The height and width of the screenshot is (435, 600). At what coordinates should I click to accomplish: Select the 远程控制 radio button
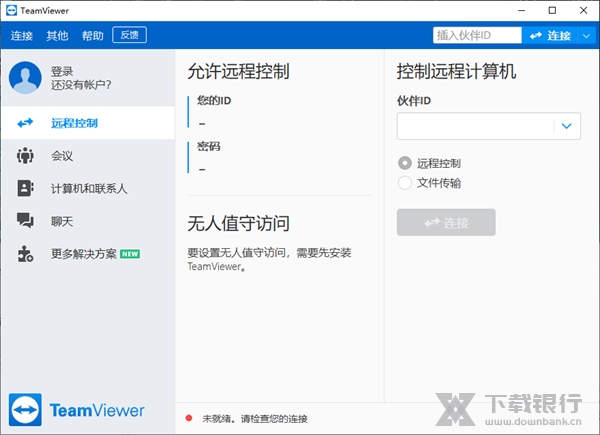point(405,163)
